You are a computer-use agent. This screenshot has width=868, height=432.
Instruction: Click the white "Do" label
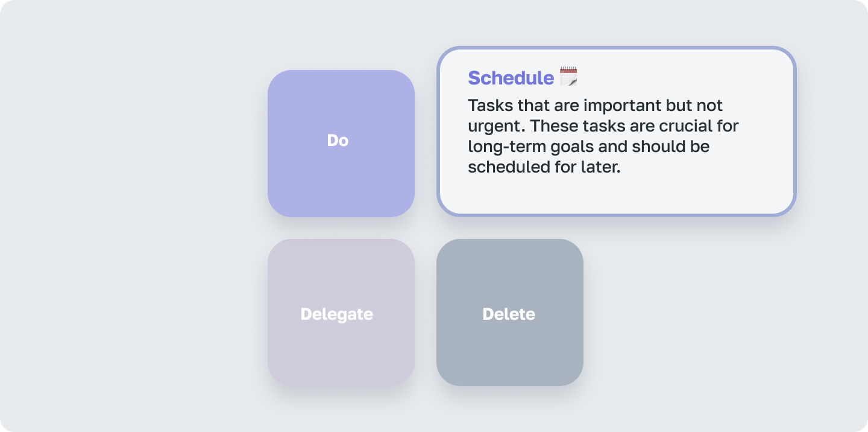(338, 141)
